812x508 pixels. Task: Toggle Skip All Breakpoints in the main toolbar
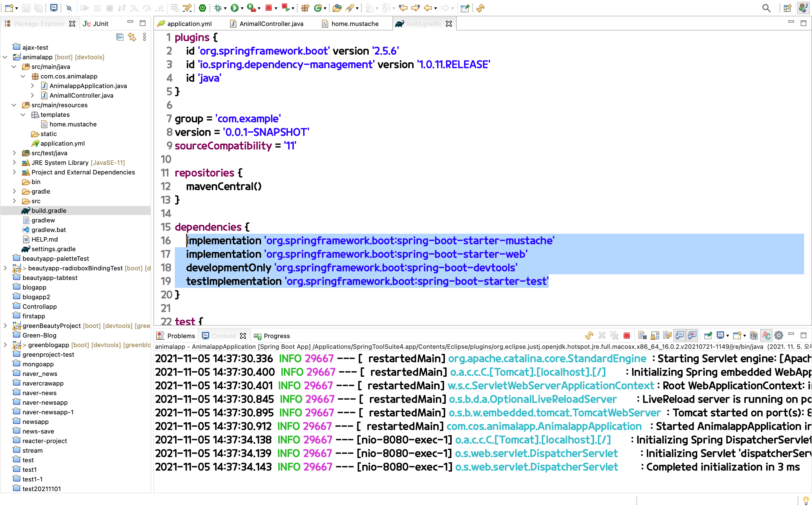coord(69,8)
